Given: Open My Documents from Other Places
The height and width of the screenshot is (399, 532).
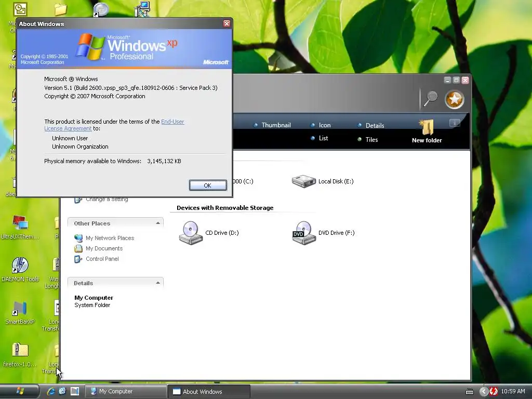Looking at the screenshot, I should 104,248.
